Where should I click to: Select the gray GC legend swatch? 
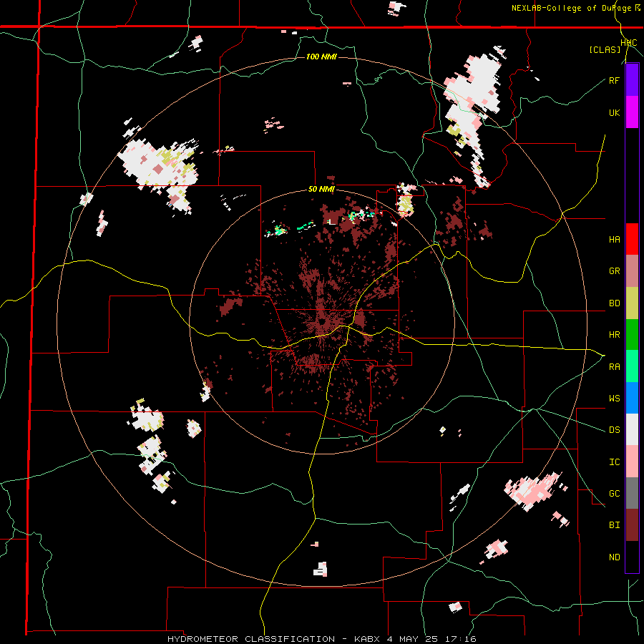tap(632, 493)
